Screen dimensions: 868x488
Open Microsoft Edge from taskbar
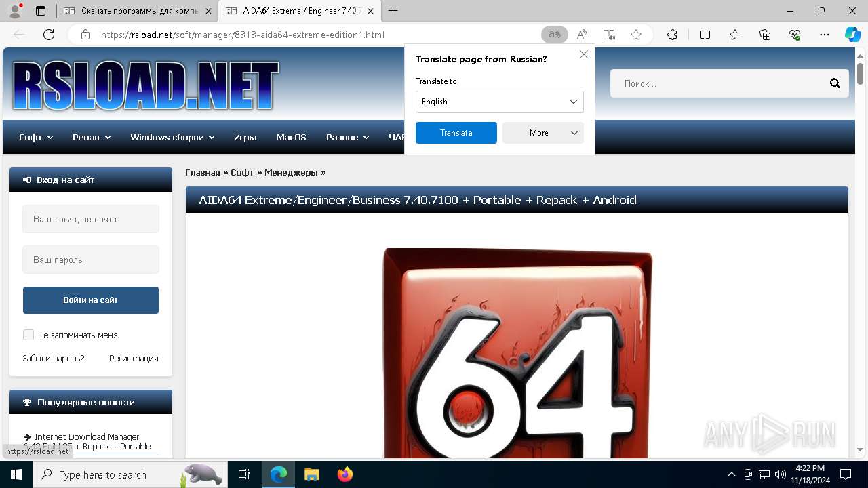pos(279,474)
